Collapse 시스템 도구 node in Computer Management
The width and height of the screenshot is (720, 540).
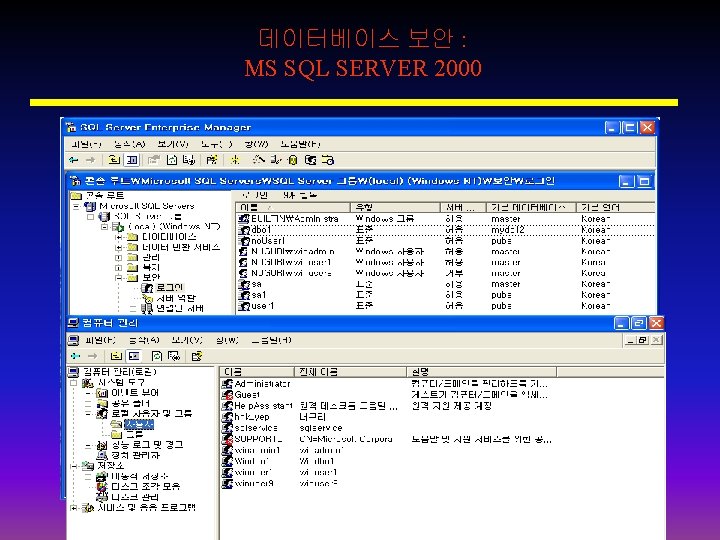pos(73,382)
